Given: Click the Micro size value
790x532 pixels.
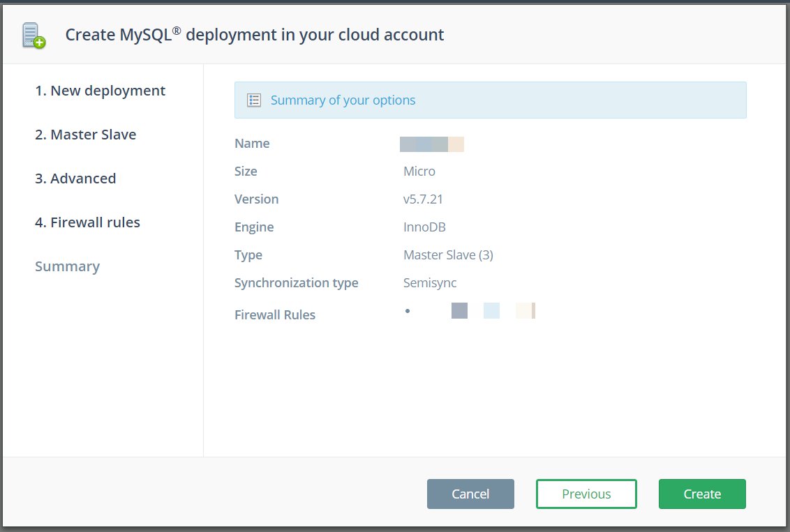Looking at the screenshot, I should [x=419, y=171].
